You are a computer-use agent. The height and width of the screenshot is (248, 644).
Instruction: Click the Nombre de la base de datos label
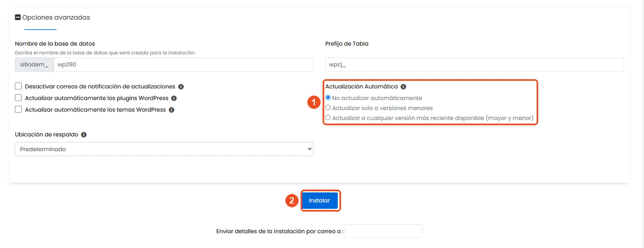click(55, 43)
